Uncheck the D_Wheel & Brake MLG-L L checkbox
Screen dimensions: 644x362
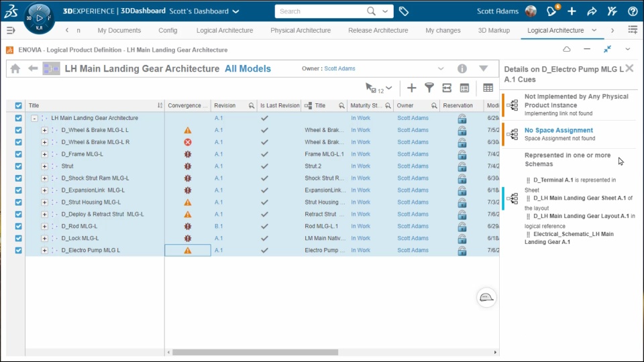pyautogui.click(x=19, y=130)
